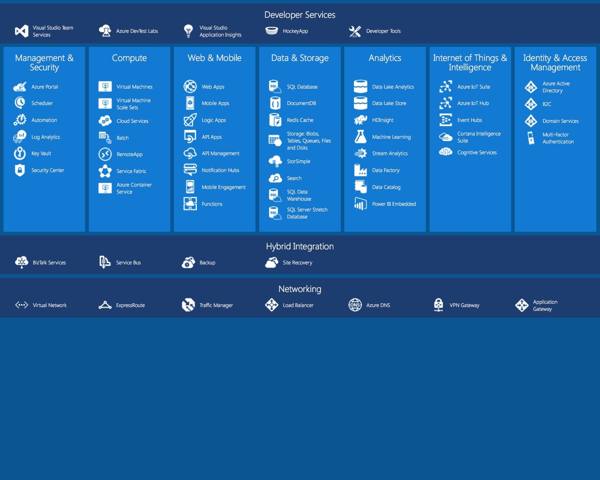Click the Virtual Machines icon
The width and height of the screenshot is (600, 480).
click(105, 87)
